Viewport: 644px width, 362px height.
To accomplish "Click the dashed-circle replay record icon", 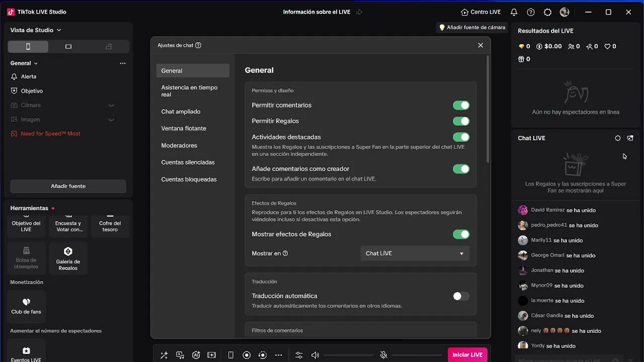I will pyautogui.click(x=263, y=355).
